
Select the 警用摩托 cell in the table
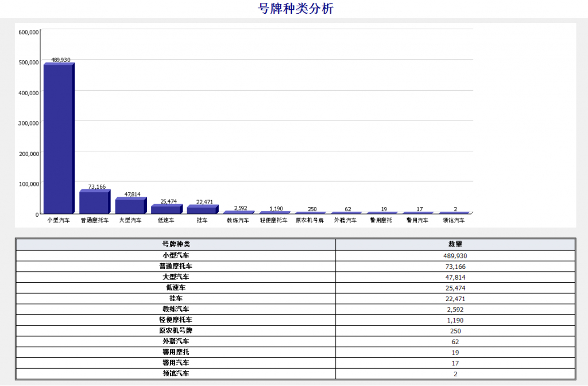(176, 352)
